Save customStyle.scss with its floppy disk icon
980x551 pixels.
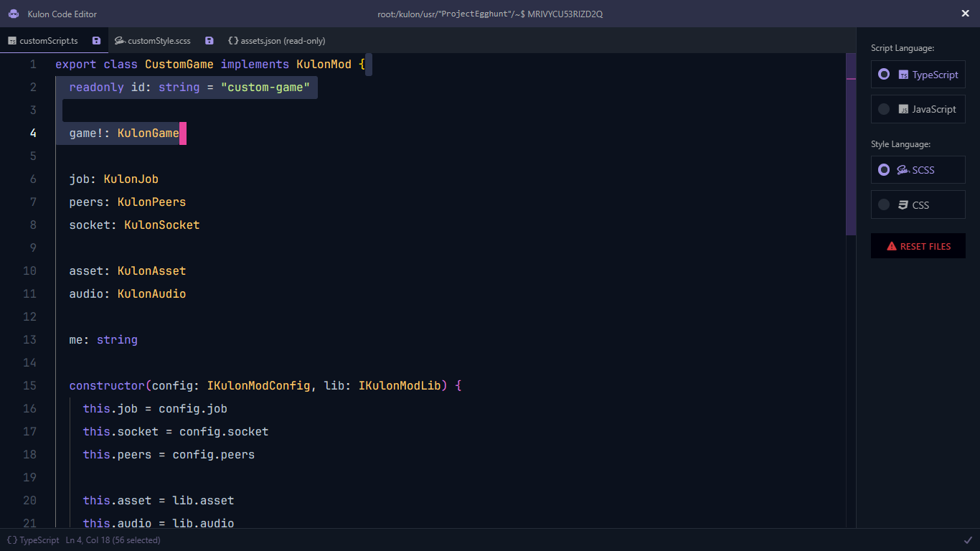(209, 41)
